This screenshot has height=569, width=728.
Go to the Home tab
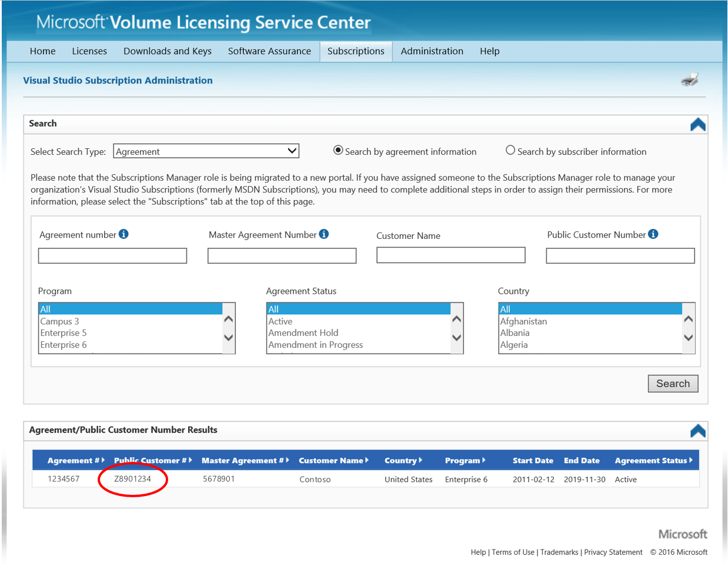tap(43, 51)
